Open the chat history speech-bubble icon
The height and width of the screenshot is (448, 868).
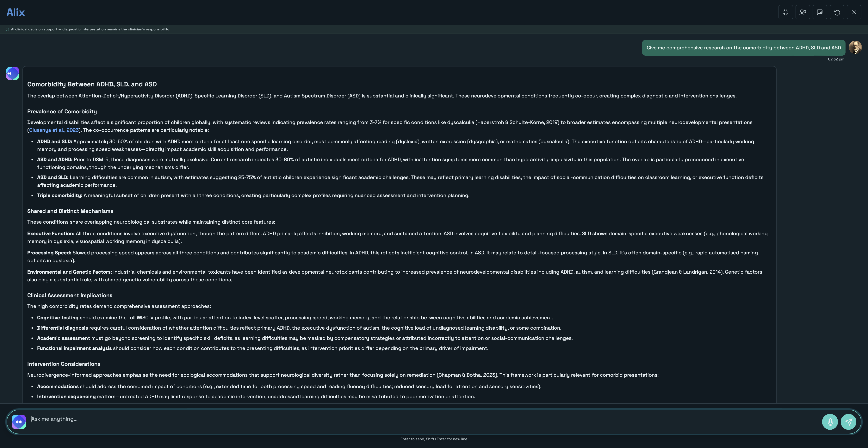[x=820, y=12]
